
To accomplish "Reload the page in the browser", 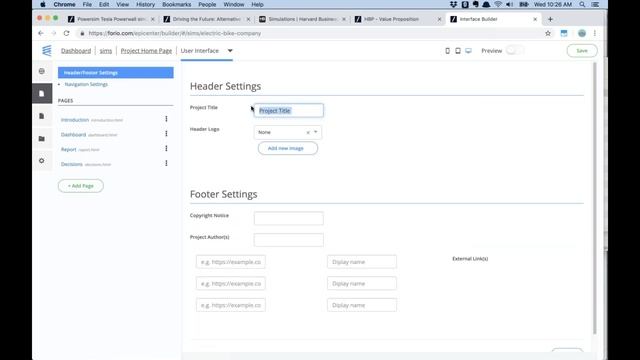I will click(66, 33).
